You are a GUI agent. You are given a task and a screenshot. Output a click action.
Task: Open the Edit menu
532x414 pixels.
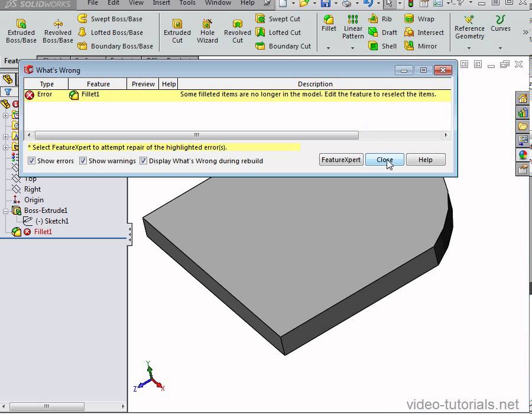[x=113, y=3]
